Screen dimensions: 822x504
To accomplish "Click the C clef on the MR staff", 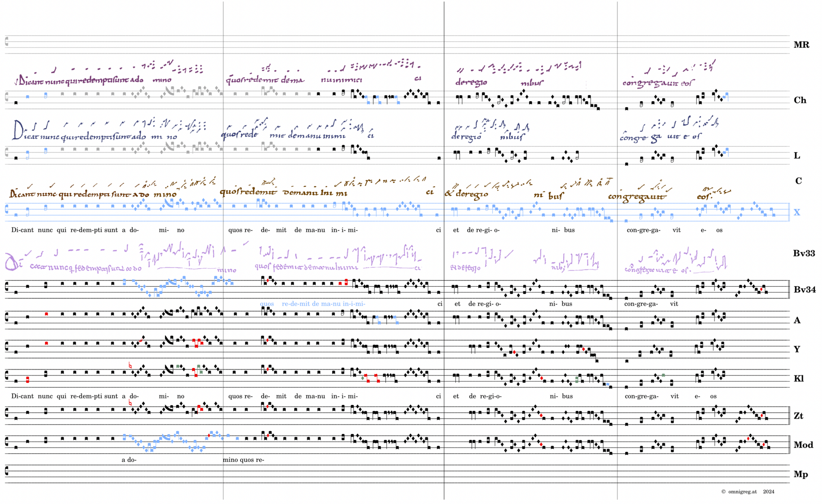I will (7, 42).
